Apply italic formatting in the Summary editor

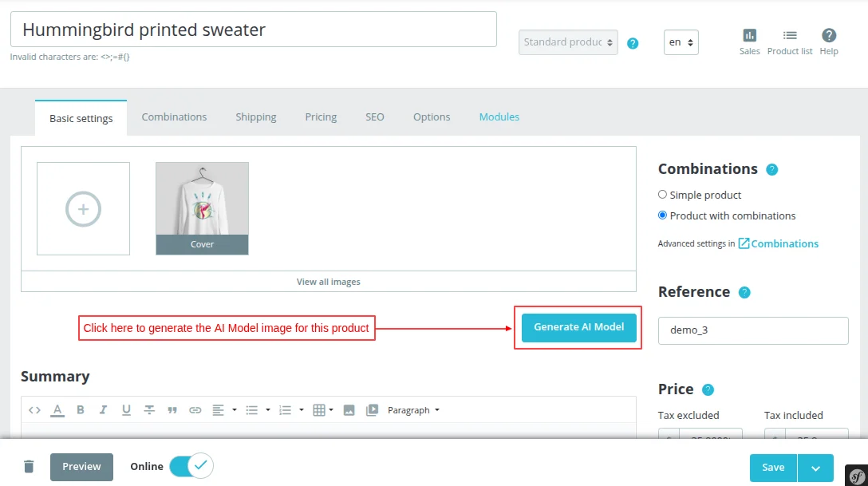(103, 409)
